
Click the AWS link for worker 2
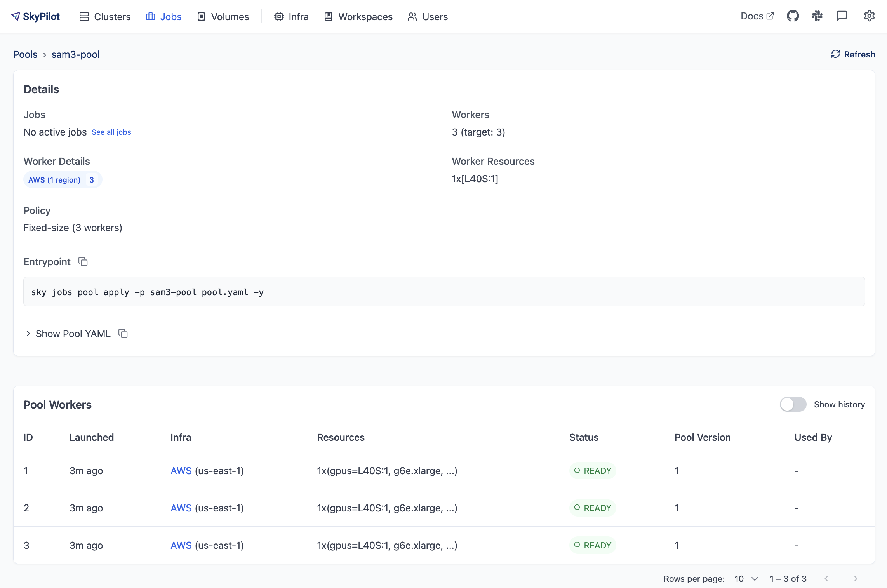point(181,508)
